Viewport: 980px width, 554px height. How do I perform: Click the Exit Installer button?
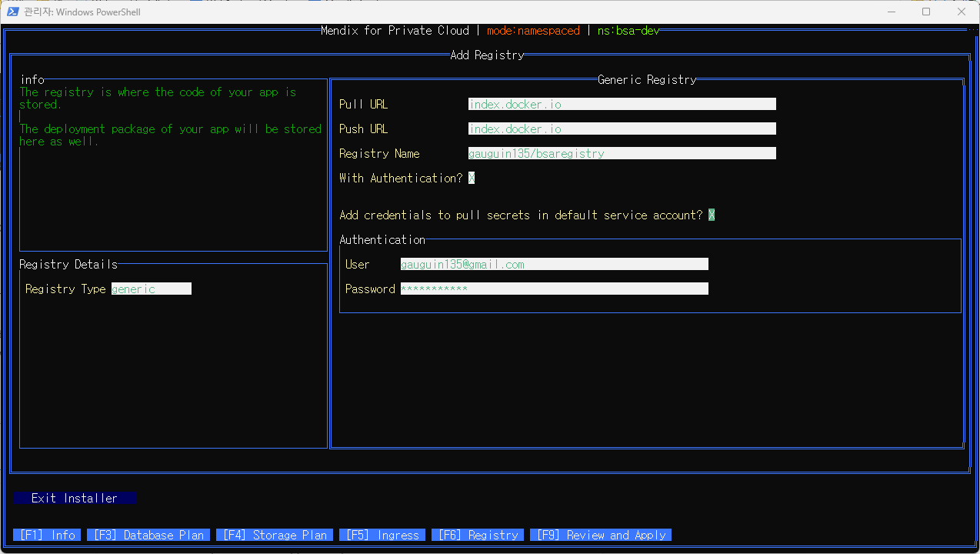pos(75,498)
